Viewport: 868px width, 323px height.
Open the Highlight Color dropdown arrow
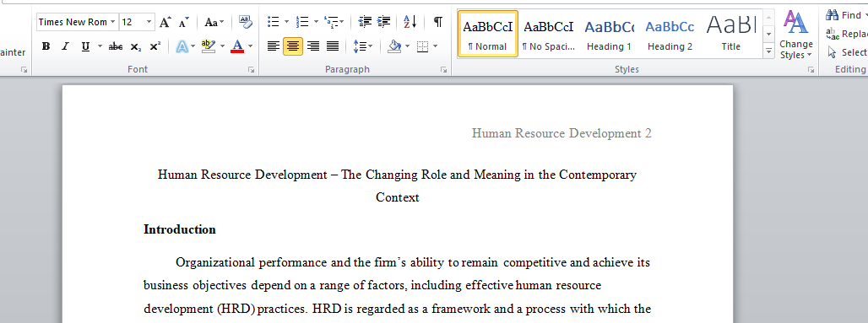[x=223, y=46]
